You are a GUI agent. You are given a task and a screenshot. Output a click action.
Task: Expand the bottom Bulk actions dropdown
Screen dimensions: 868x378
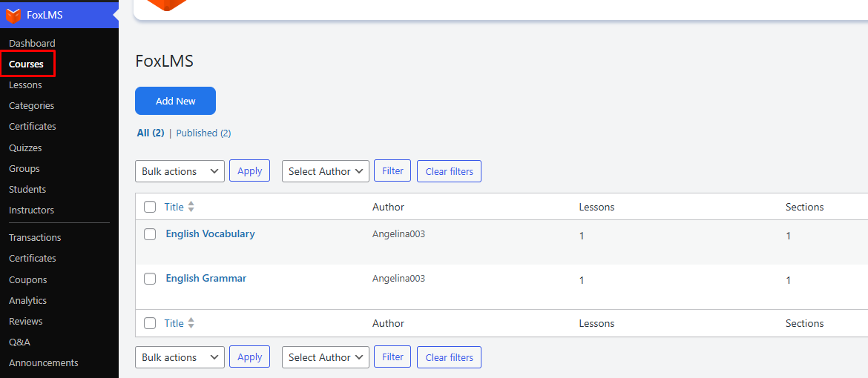(180, 357)
